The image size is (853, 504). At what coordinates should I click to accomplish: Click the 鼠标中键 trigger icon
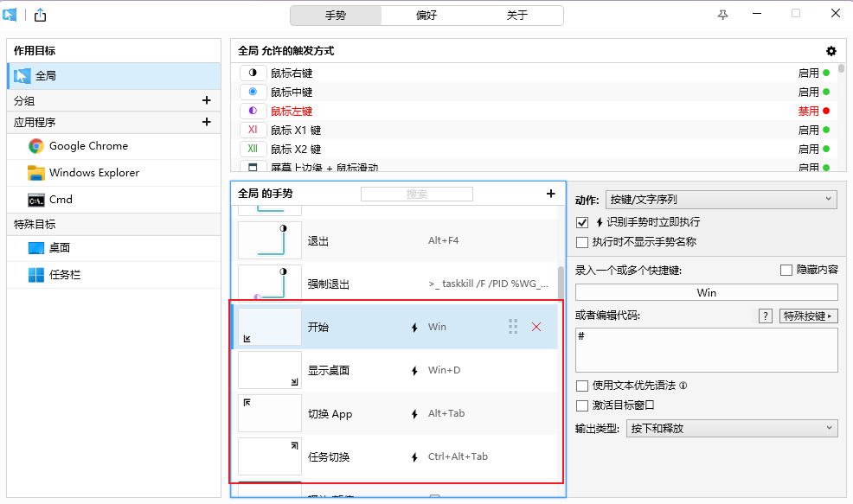[x=253, y=92]
